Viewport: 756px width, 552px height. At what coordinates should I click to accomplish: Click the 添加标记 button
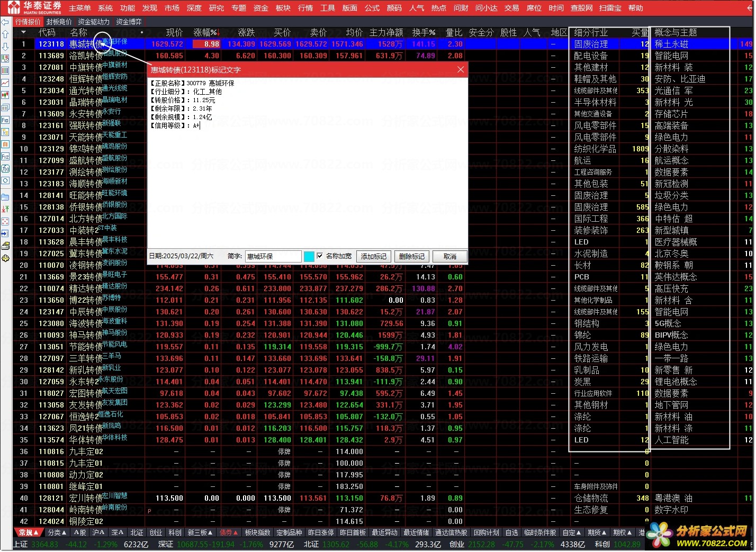tap(374, 256)
